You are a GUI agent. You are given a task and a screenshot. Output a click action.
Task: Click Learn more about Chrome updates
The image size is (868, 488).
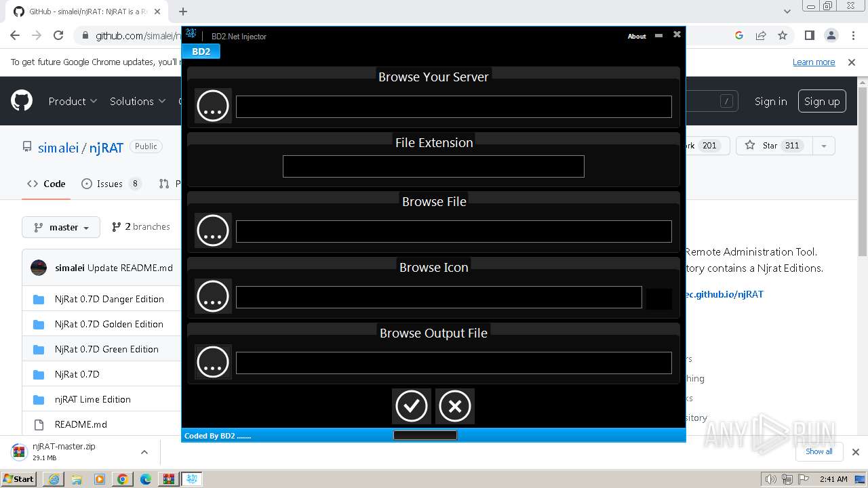814,62
